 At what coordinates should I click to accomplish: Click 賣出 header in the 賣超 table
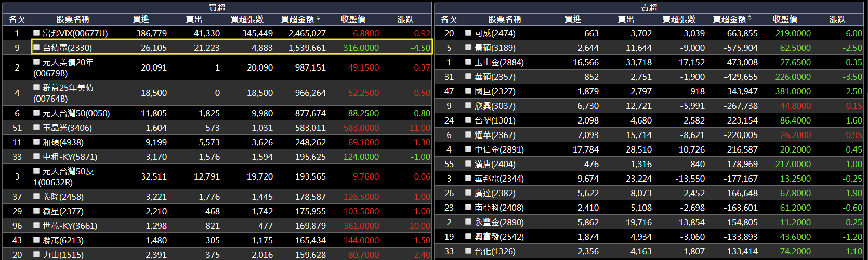(626, 19)
